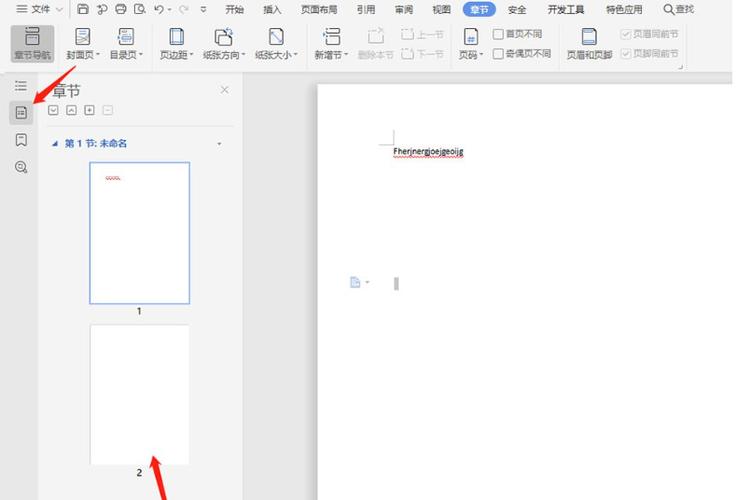Click the remove section minus icon
The image size is (751, 500).
click(x=108, y=110)
